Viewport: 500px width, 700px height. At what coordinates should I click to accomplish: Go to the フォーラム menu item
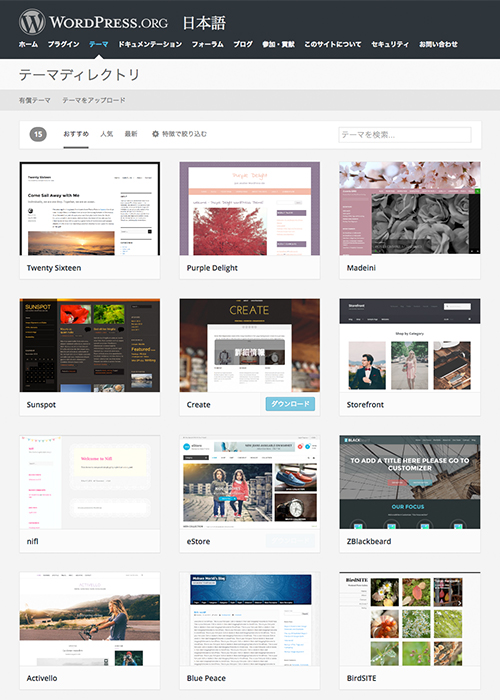point(208,44)
